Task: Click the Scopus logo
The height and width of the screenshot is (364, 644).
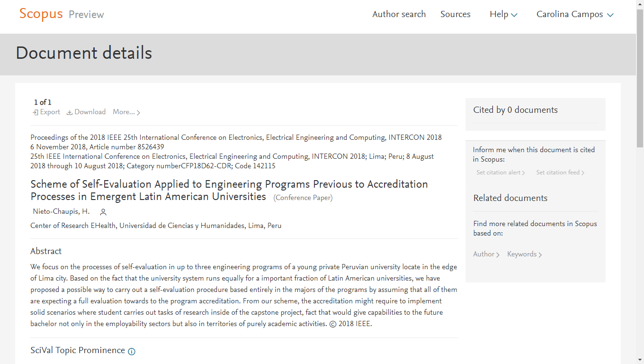Action: coord(41,14)
